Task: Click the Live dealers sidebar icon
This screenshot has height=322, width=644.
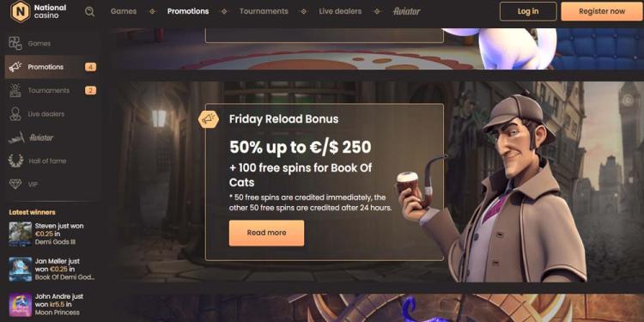Action: coord(15,113)
